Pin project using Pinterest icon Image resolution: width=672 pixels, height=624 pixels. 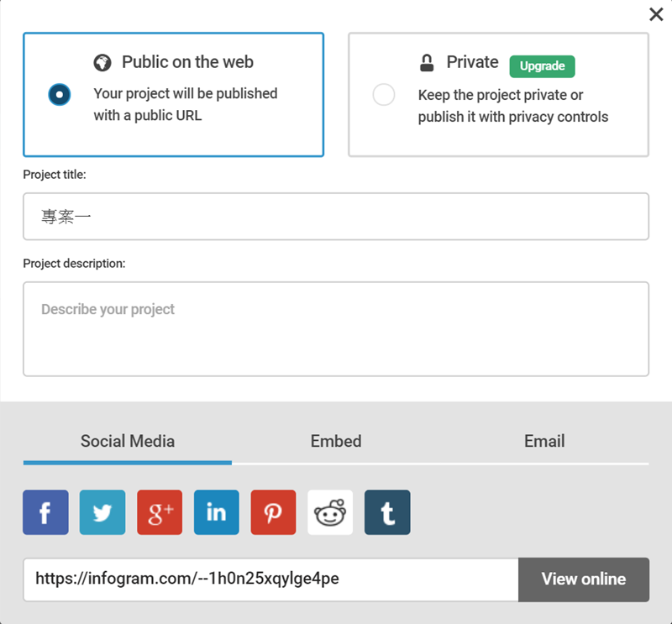click(x=273, y=512)
